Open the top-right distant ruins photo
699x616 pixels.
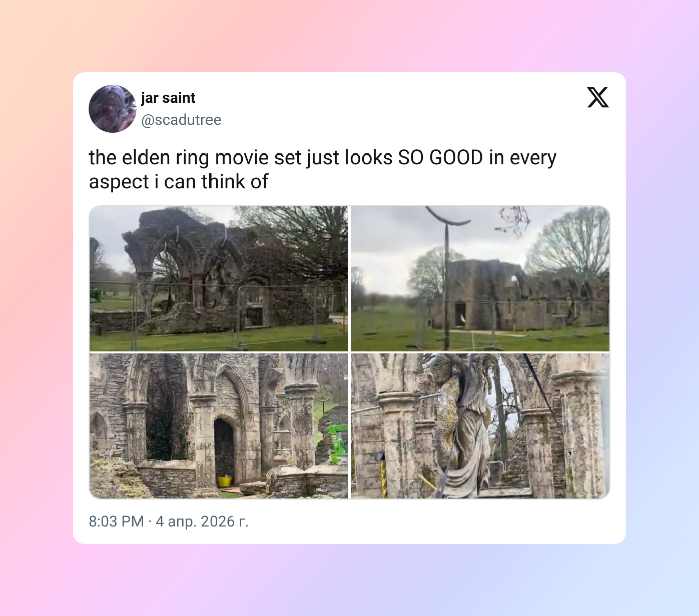[480, 278]
